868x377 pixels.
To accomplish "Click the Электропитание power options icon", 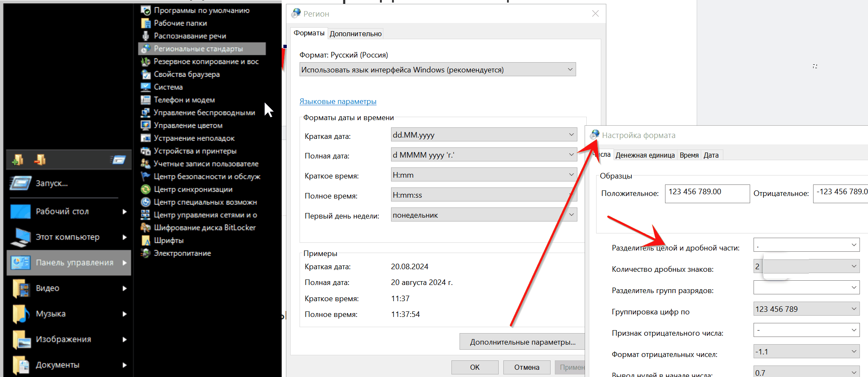I will (146, 253).
